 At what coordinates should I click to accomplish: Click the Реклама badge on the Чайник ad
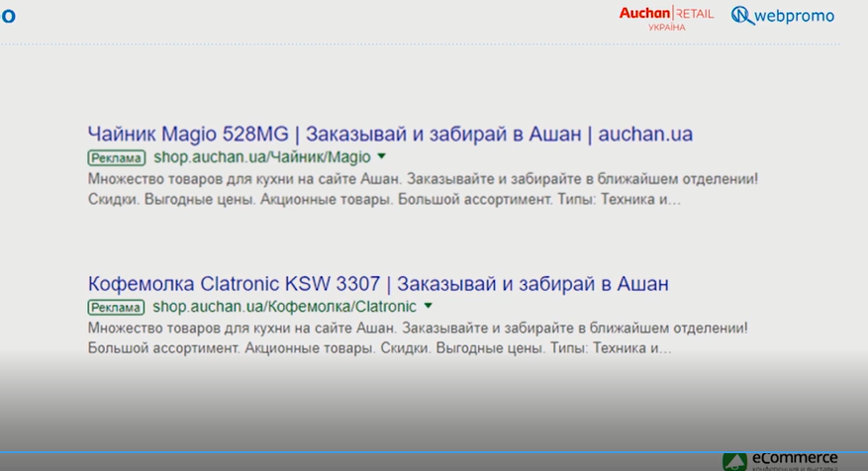pos(117,157)
